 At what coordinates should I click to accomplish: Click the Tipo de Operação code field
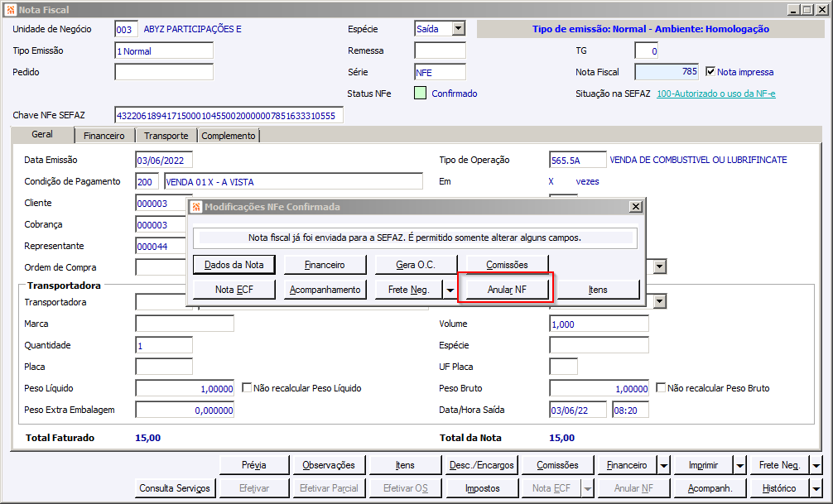tap(577, 160)
